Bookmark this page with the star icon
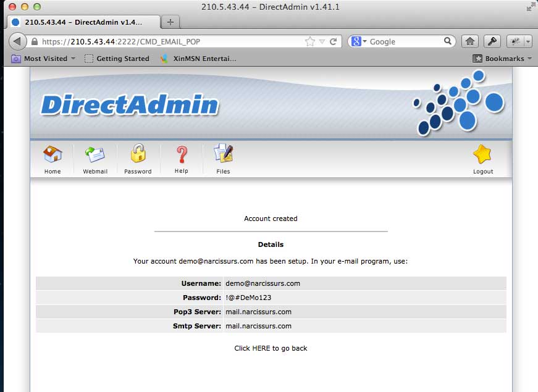Viewport: 538px width, 392px height. pos(310,41)
